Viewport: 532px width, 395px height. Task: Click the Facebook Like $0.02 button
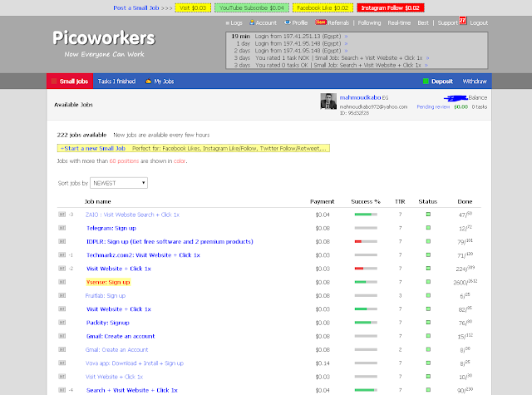click(x=323, y=7)
